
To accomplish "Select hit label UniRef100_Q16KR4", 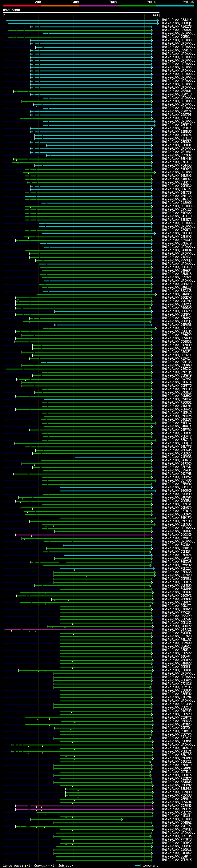I will (177, 135).
